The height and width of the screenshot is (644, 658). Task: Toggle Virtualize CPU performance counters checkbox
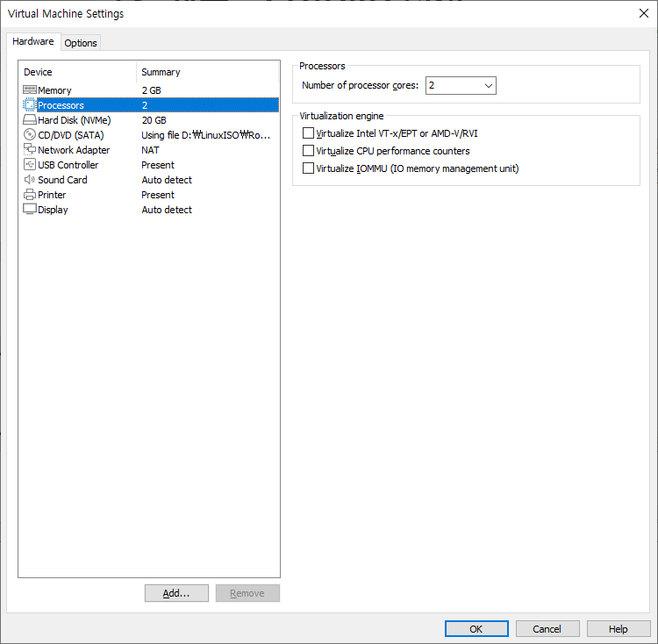pyautogui.click(x=308, y=151)
